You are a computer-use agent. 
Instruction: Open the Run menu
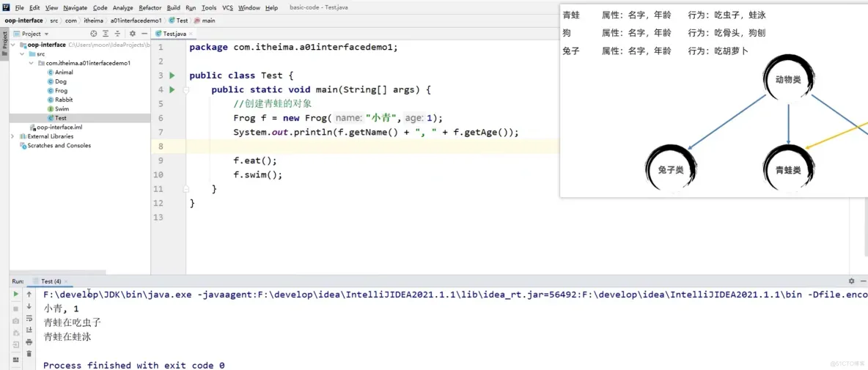click(x=191, y=8)
